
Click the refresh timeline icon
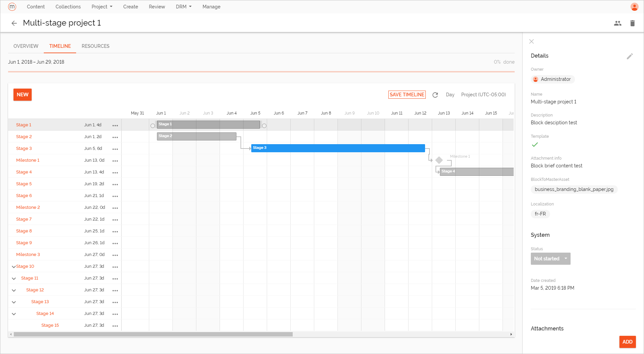pyautogui.click(x=435, y=95)
